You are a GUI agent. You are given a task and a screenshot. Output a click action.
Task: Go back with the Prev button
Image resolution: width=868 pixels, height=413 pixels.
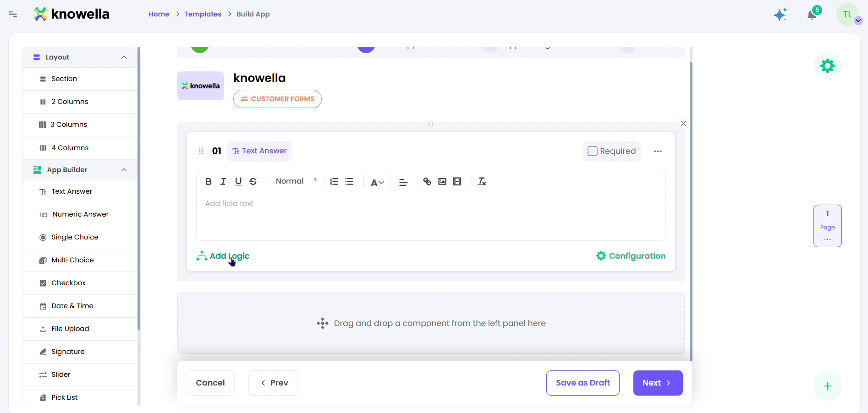click(273, 383)
